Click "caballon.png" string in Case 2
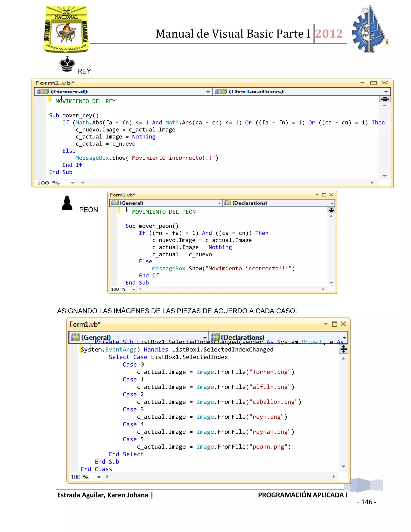 (274, 402)
